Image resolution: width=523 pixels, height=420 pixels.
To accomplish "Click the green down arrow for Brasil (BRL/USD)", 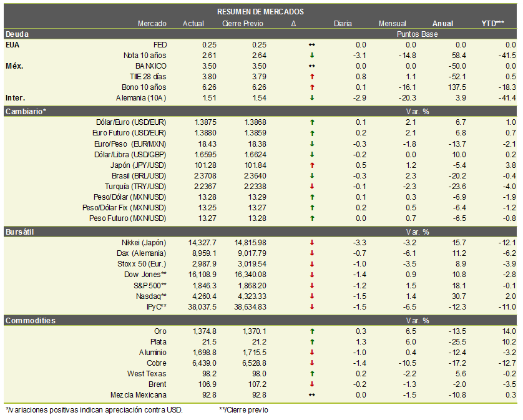I will [312, 176].
